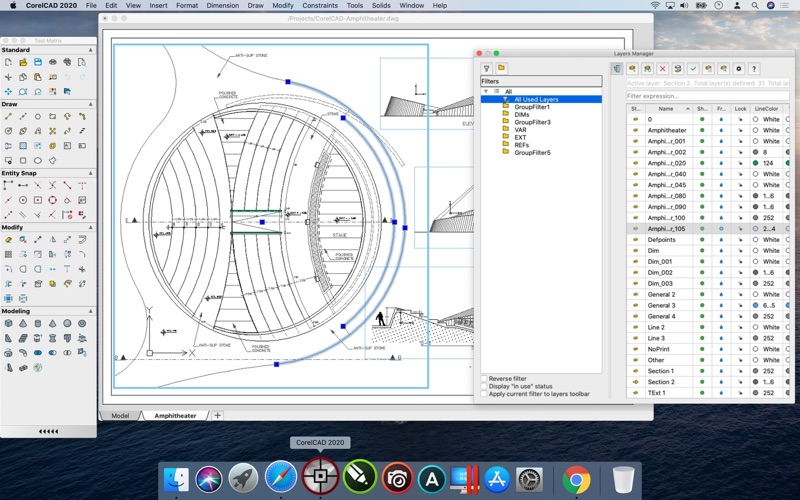800x500 pixels.
Task: Collapse the All filters tree node
Action: point(485,91)
